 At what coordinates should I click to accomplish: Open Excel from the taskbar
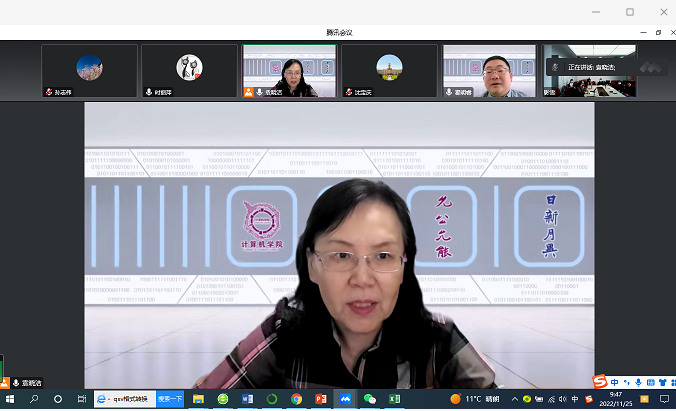pyautogui.click(x=394, y=399)
